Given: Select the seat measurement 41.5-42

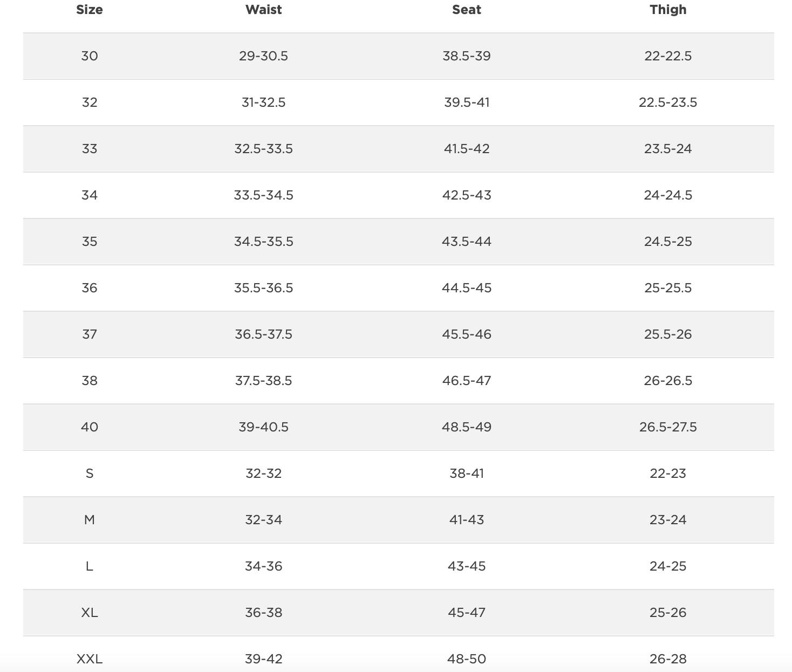Looking at the screenshot, I should tap(467, 149).
